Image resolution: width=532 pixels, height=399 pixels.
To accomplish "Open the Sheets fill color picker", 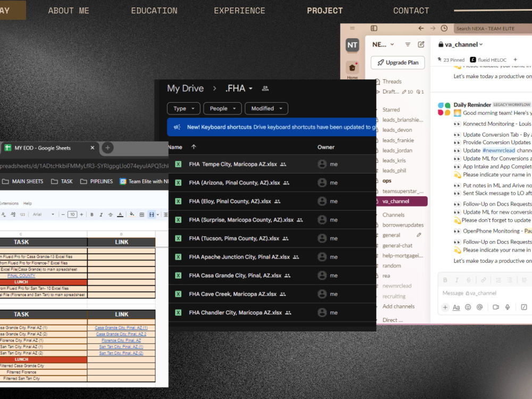I will coord(132,214).
